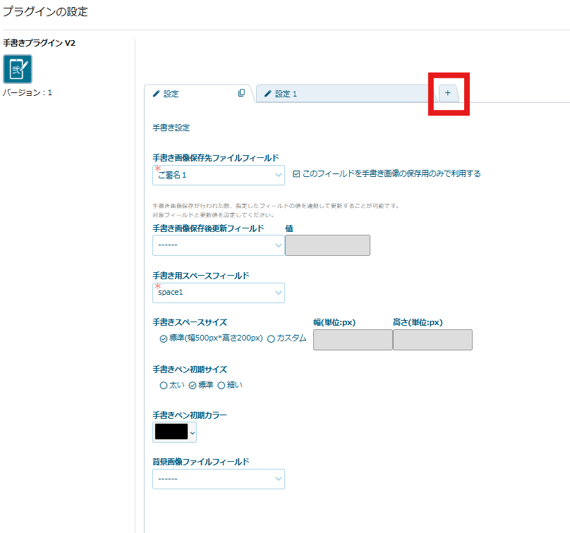Select カスタム space size option

(271, 339)
